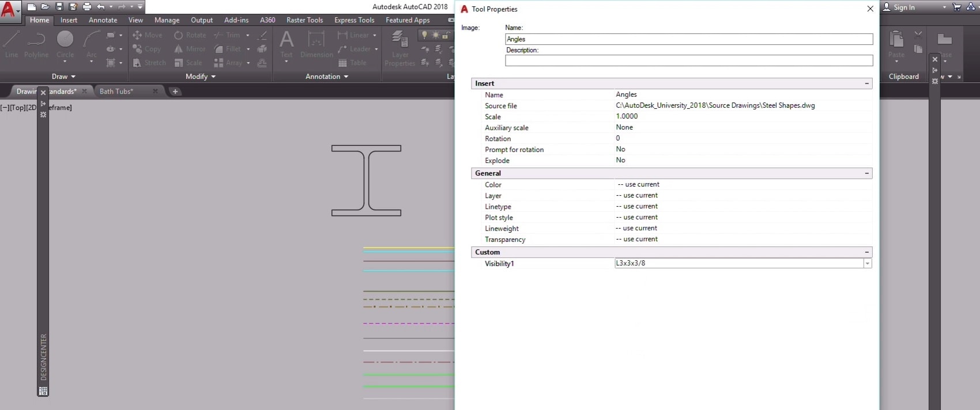Viewport: 980px width, 410px height.
Task: Select the Polyline tool
Action: pos(36,44)
